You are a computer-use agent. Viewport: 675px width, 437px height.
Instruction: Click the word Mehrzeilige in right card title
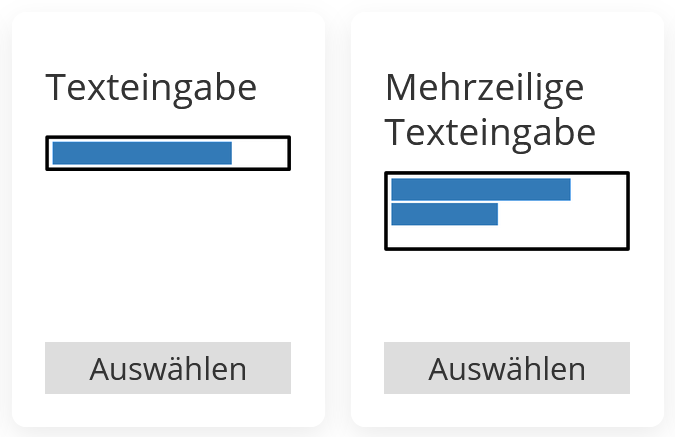click(x=484, y=88)
